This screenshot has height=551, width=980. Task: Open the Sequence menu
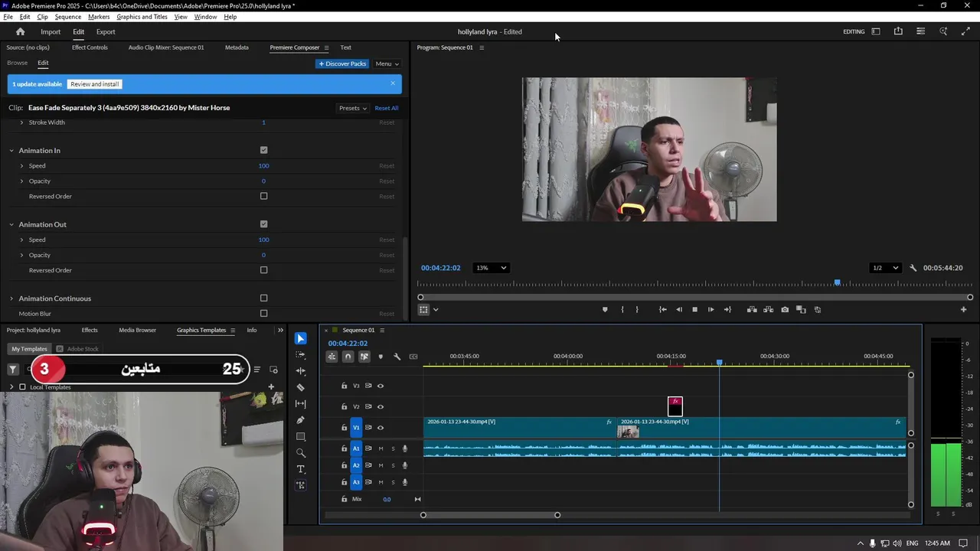pyautogui.click(x=68, y=17)
